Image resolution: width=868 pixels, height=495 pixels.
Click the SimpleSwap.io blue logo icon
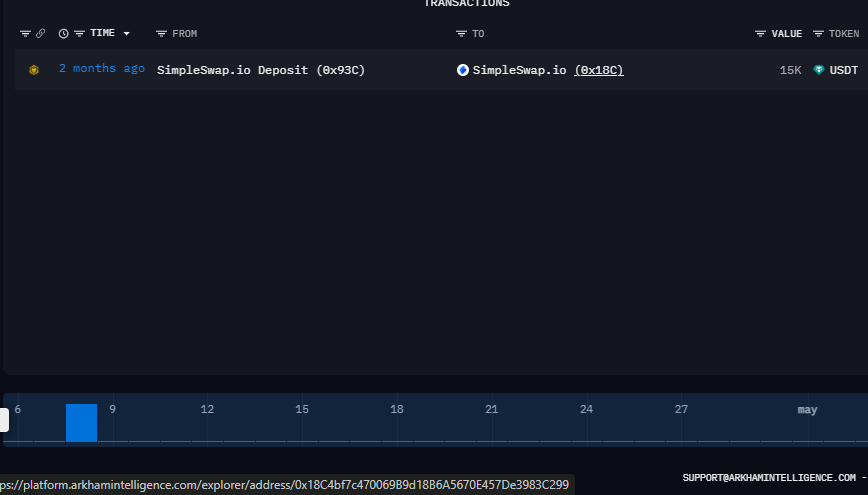click(462, 70)
